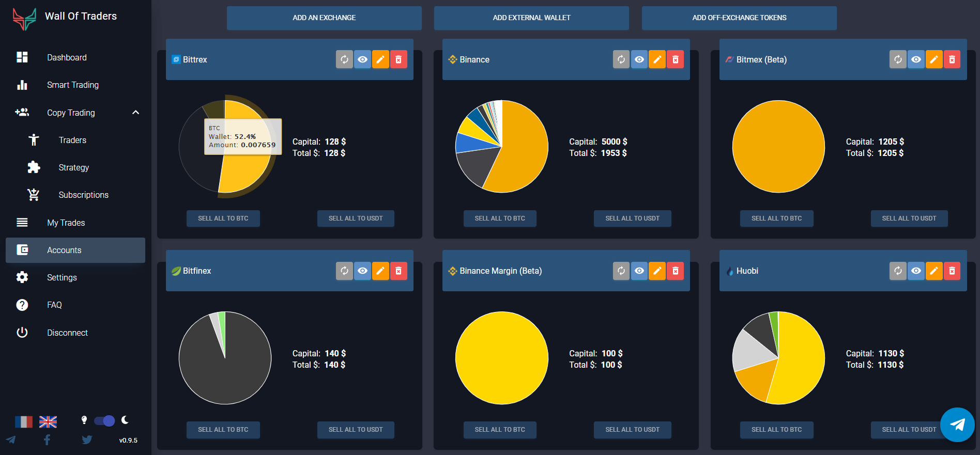Sell all to BTC on Binance Margin (Beta)

pos(500,430)
